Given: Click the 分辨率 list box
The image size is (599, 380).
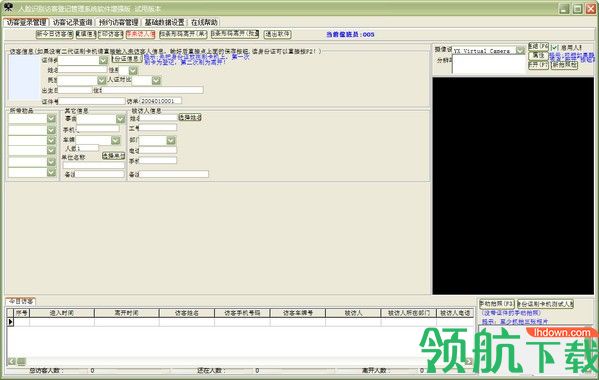Looking at the screenshot, I should point(489,64).
